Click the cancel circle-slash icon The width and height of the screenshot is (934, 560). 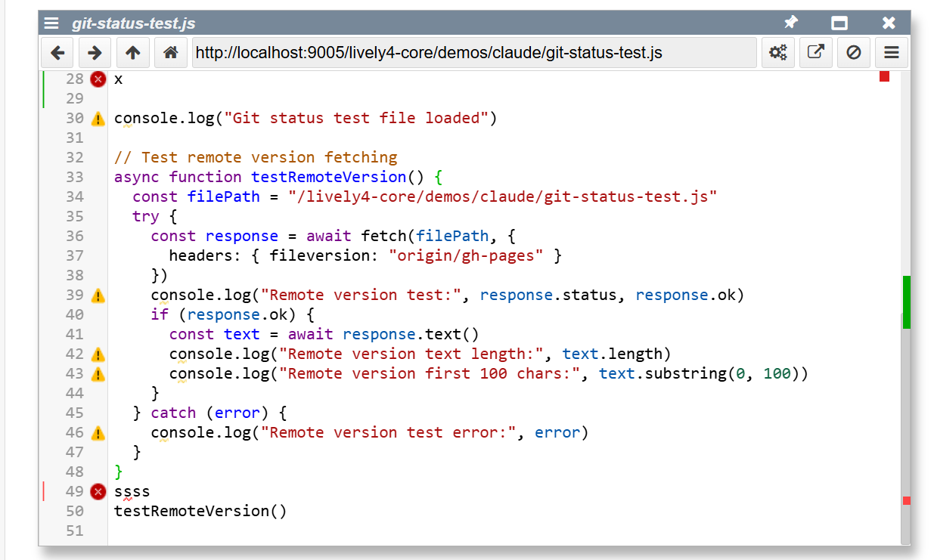(x=853, y=53)
